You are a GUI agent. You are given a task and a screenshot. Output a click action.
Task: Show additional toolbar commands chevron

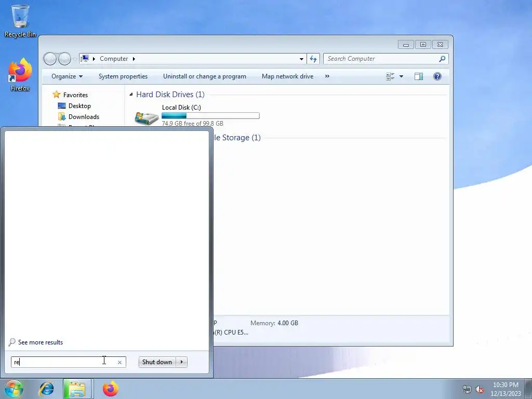point(327,76)
